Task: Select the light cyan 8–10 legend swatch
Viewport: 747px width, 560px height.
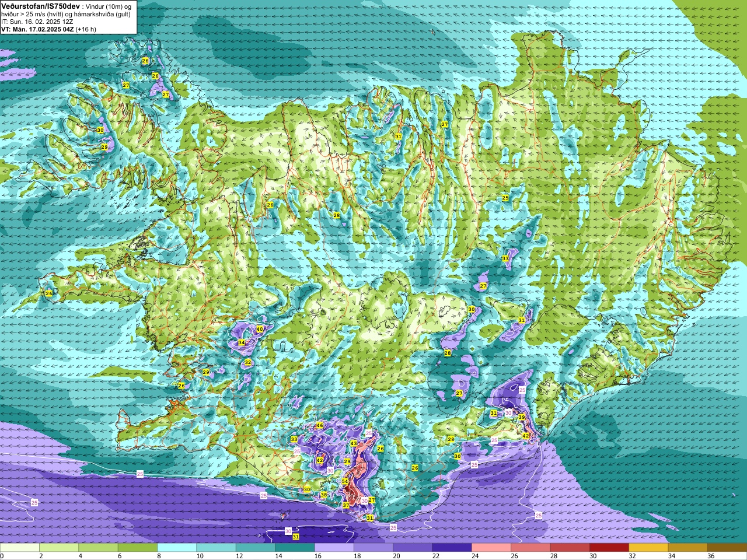Action: point(177,548)
